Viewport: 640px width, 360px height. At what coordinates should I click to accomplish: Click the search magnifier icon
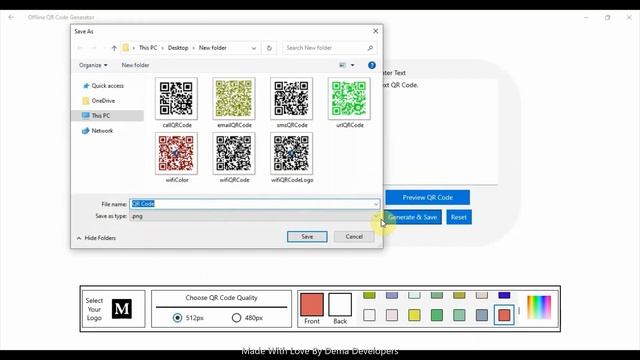pyautogui.click(x=370, y=48)
